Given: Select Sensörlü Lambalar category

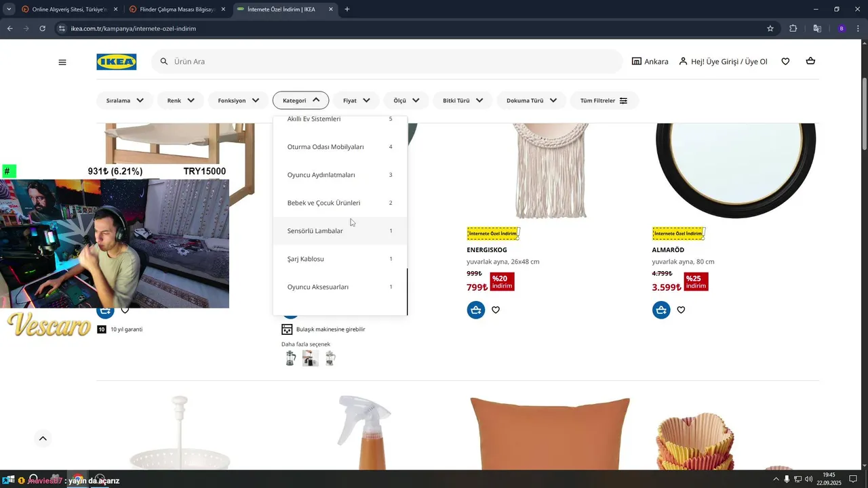Looking at the screenshot, I should click(x=340, y=230).
